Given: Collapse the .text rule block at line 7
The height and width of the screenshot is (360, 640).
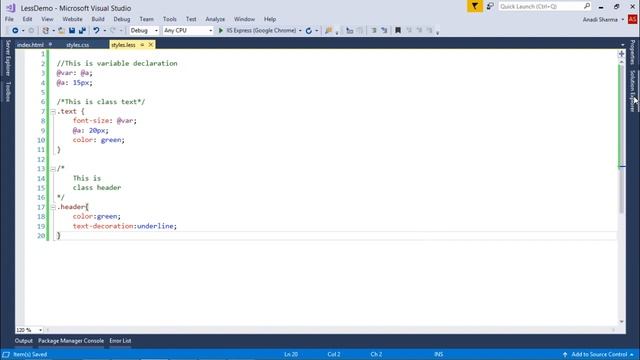Looking at the screenshot, I should coord(53,111).
